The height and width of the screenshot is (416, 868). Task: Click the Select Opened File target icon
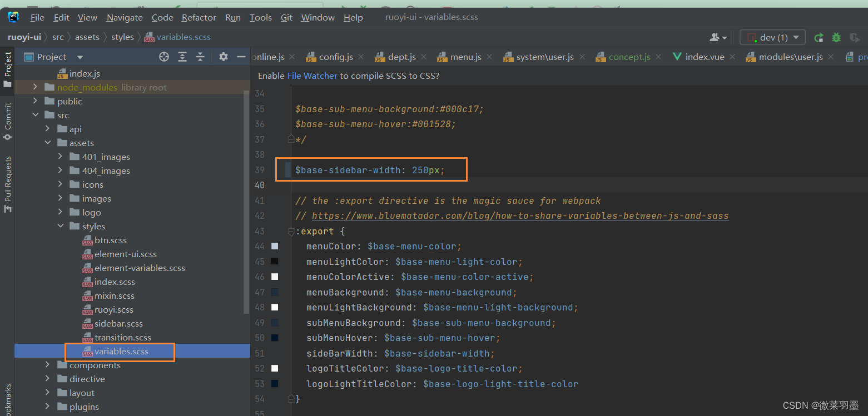164,57
